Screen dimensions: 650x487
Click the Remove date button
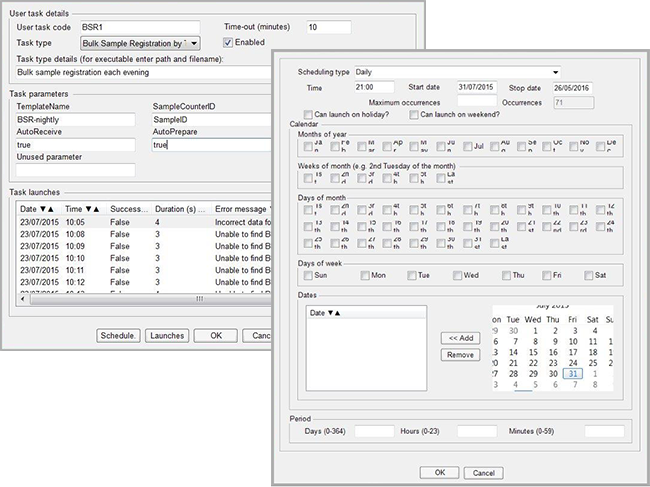460,355
